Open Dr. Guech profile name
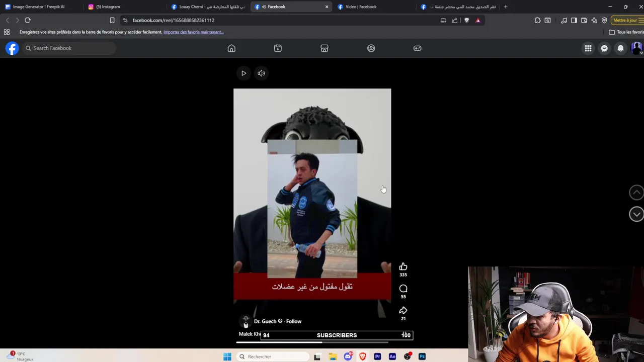 click(265, 321)
